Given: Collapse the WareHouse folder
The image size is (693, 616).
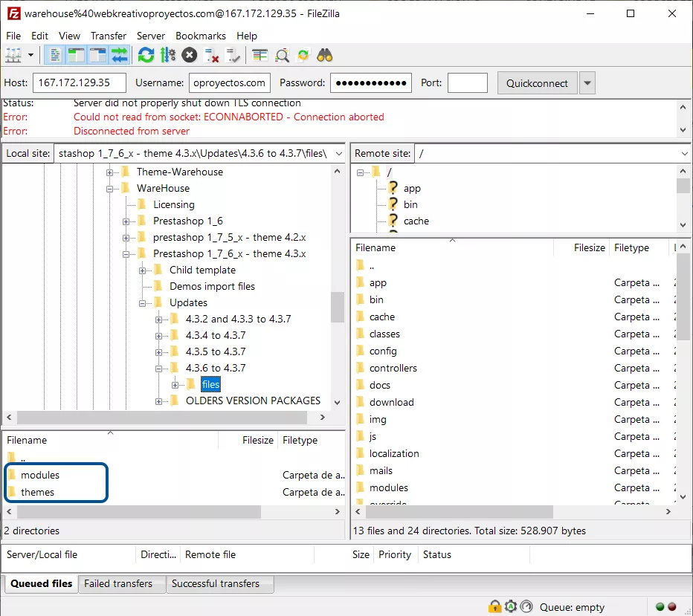Looking at the screenshot, I should click(109, 189).
